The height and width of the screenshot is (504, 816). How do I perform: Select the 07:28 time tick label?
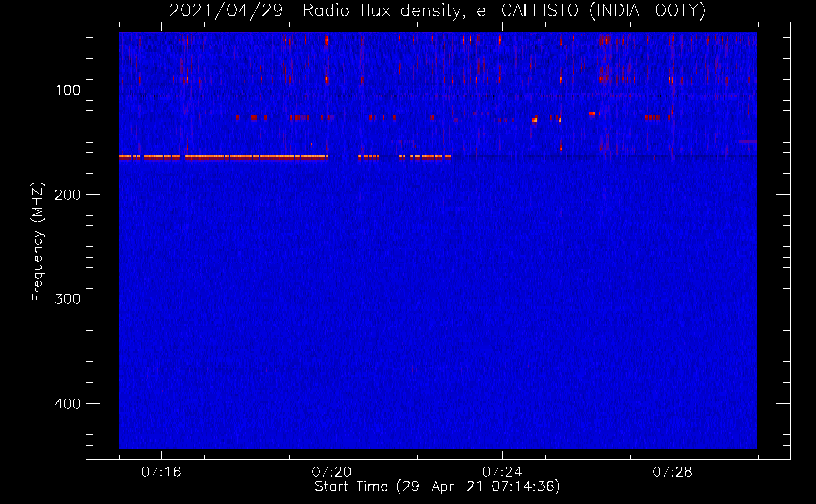672,472
